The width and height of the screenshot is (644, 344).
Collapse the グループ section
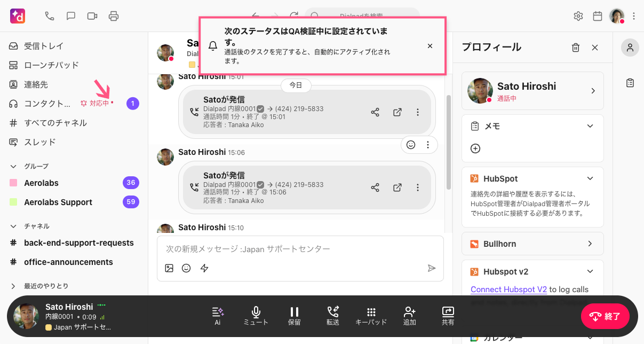tap(13, 166)
